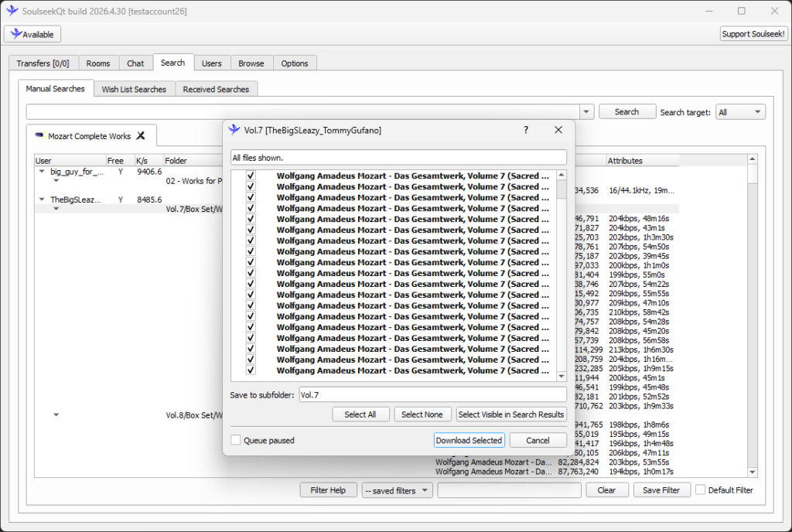Select the Wish List Searches tab
This screenshot has width=792, height=532.
(x=134, y=90)
